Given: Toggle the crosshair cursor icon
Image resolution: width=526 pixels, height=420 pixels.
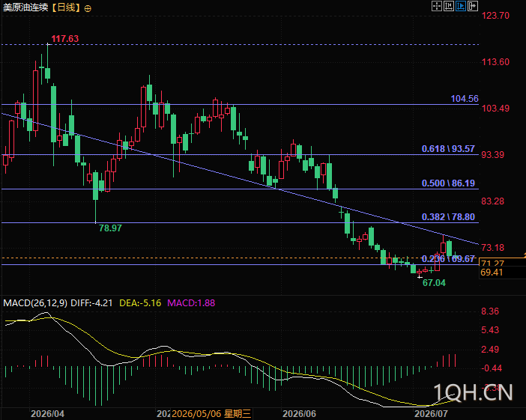Looking at the screenshot, I should tap(436, 6).
